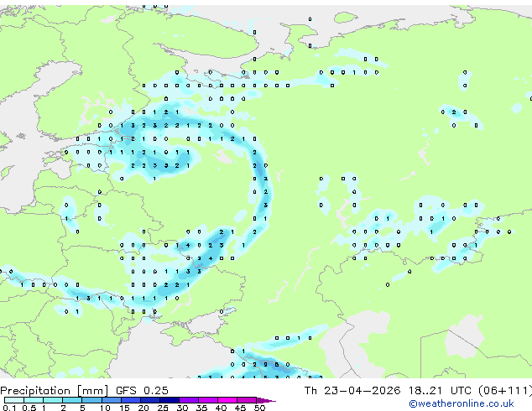
Task: Click the '18..21 UTC' time range text
Action: (x=440, y=391)
